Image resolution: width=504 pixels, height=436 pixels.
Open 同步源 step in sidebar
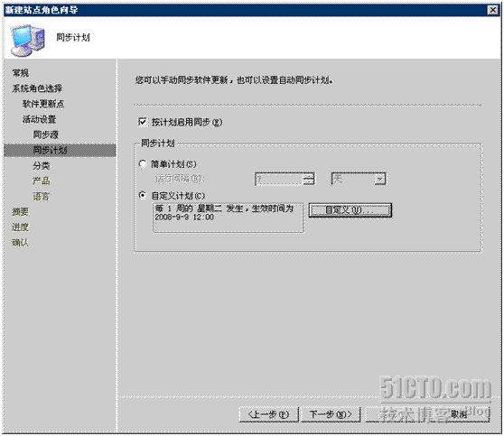point(46,135)
